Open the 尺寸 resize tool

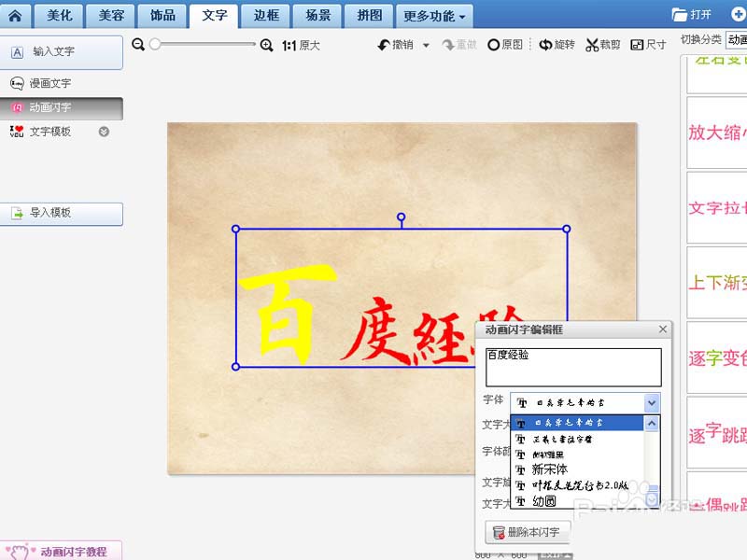pyautogui.click(x=648, y=45)
